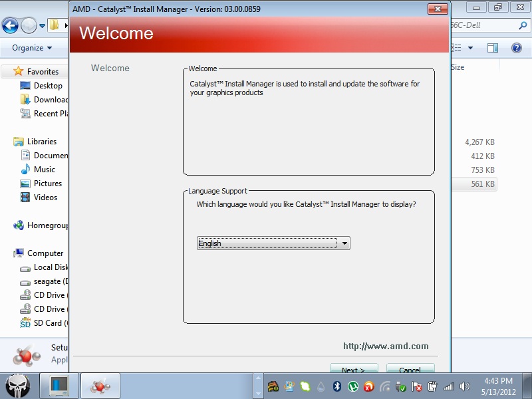Image resolution: width=532 pixels, height=399 pixels.
Task: Open the view options dropdown arrow in Explorer
Action: 470,48
